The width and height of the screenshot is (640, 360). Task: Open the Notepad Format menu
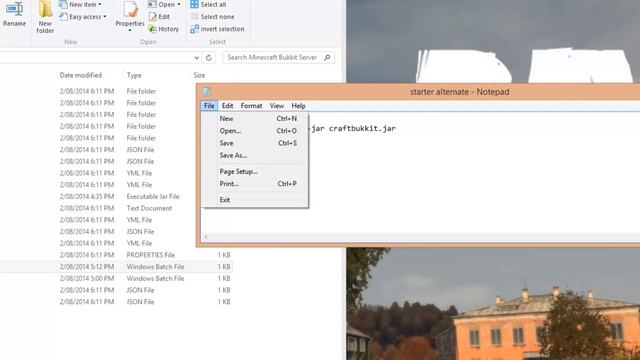tap(251, 106)
